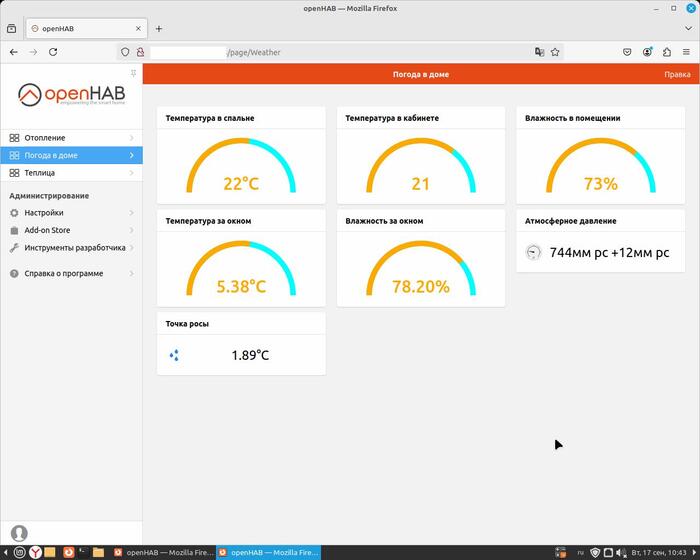Viewport: 700px width, 560px height.
Task: Click the taskbar clock Вт, 17 сен
Action: pyautogui.click(x=659, y=552)
